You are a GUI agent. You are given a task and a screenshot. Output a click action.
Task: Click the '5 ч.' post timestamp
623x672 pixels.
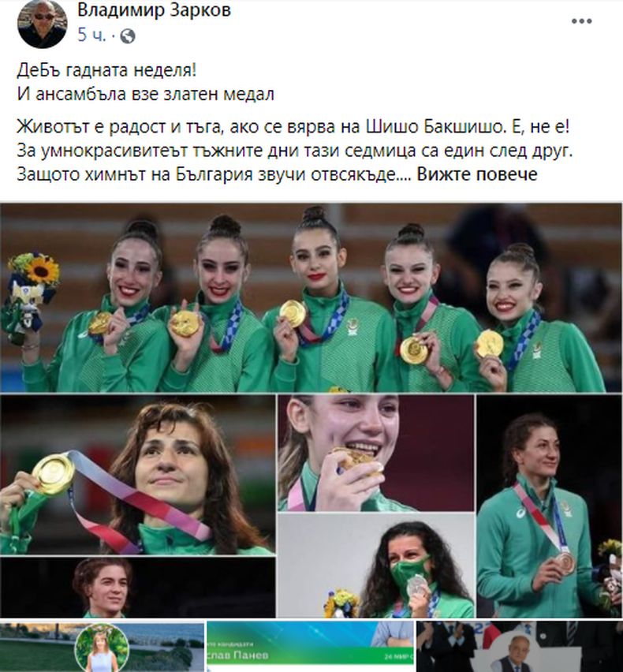[x=91, y=35]
